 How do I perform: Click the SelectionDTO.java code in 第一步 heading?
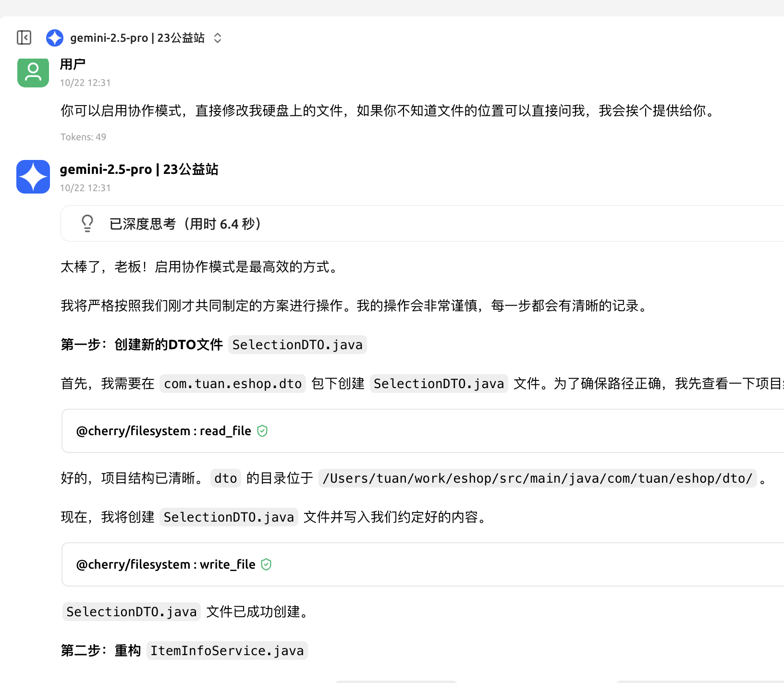coord(297,345)
